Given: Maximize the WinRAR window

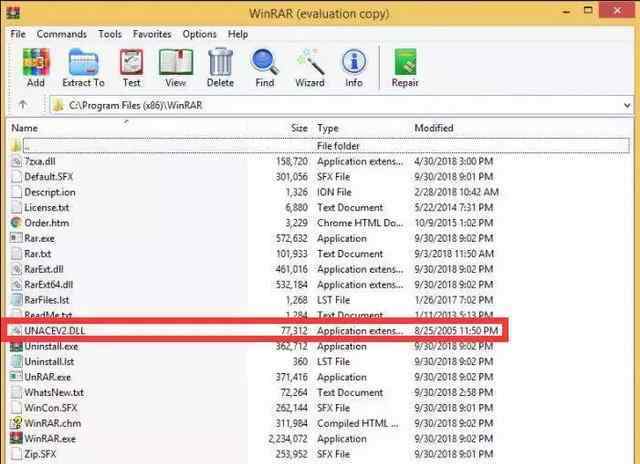Looking at the screenshot, I should (x=588, y=11).
